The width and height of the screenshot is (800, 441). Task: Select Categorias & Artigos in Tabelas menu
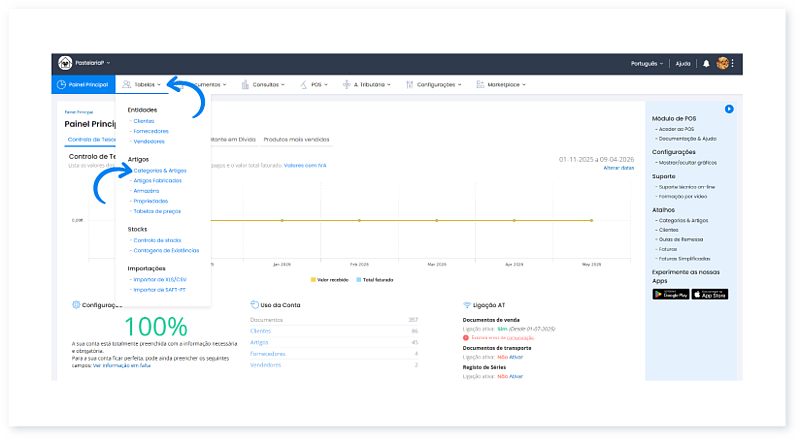point(160,171)
